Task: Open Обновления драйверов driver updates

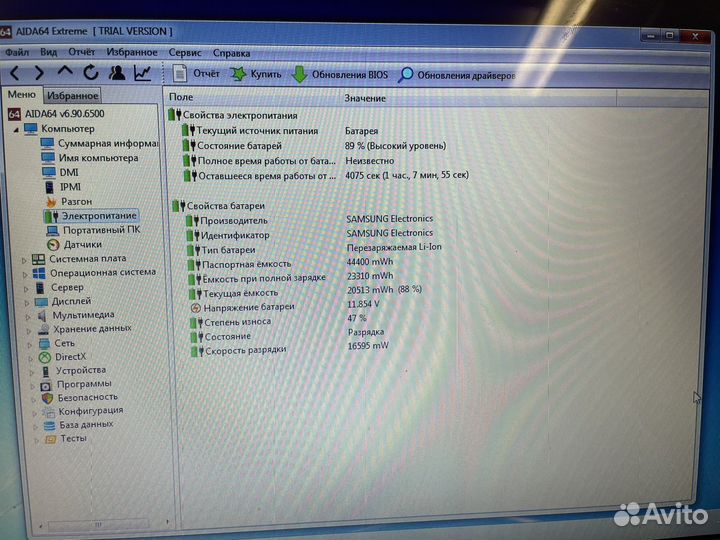Action: click(457, 75)
